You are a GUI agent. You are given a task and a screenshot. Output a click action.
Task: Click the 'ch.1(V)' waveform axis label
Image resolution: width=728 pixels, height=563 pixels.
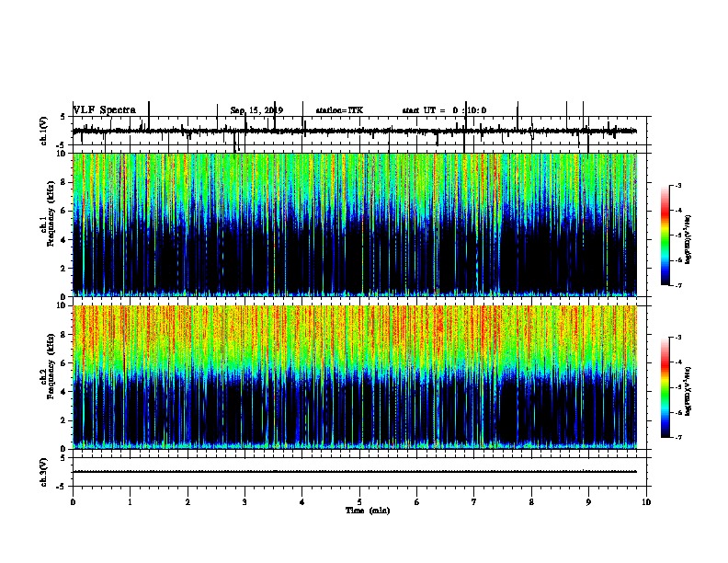[x=43, y=131]
